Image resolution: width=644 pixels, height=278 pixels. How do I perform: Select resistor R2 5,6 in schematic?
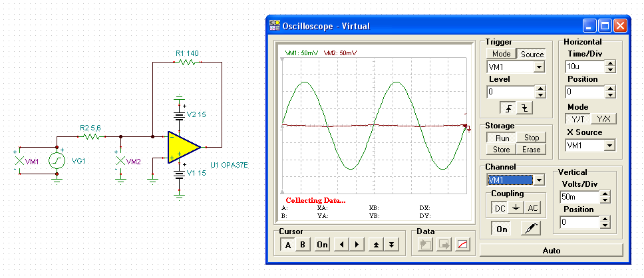(92, 136)
